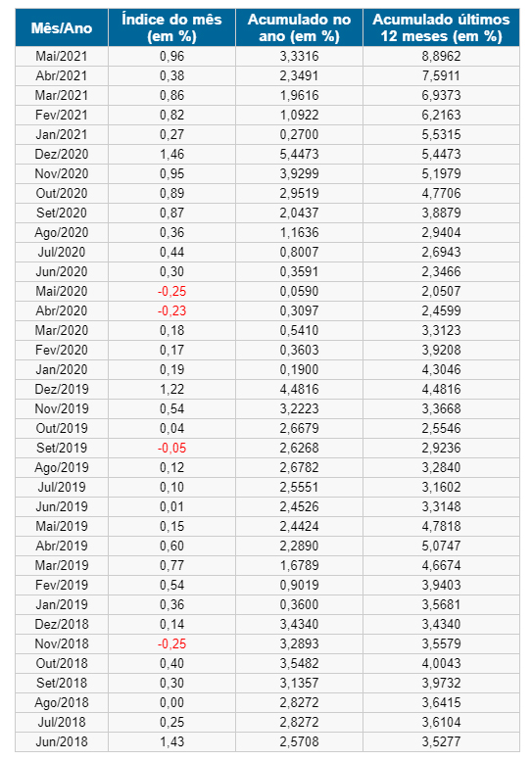Click the Mês/Ano column header
Image resolution: width=532 pixels, height=761 pixels.
point(62,27)
